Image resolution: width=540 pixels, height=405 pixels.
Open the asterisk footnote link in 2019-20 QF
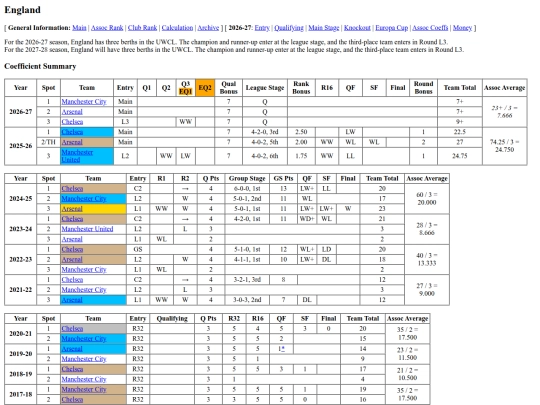tap(283, 349)
